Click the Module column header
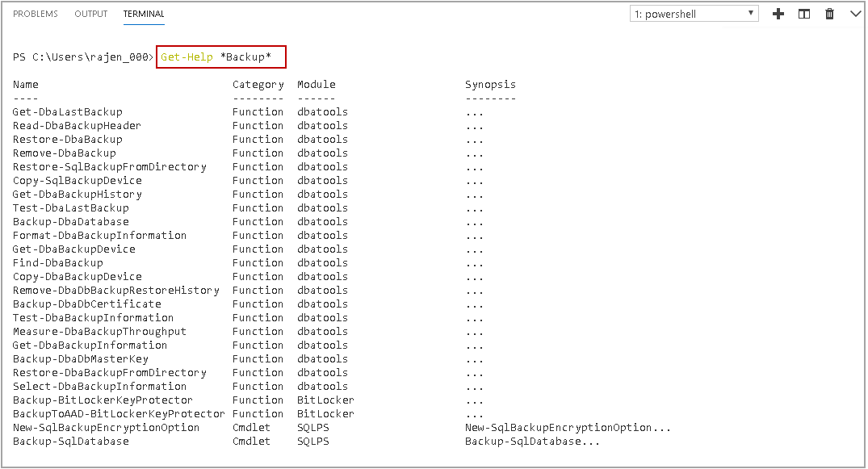 pos(316,85)
